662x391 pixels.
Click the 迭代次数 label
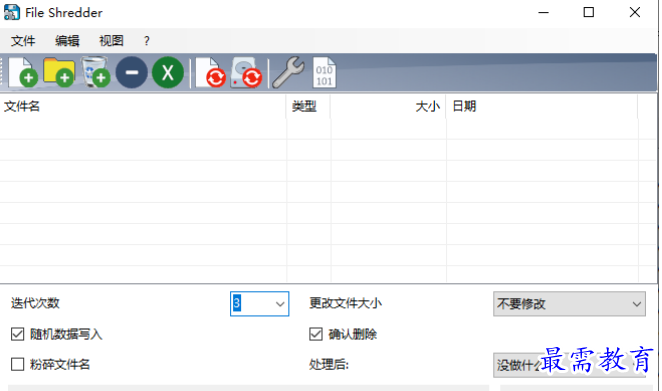(x=35, y=303)
